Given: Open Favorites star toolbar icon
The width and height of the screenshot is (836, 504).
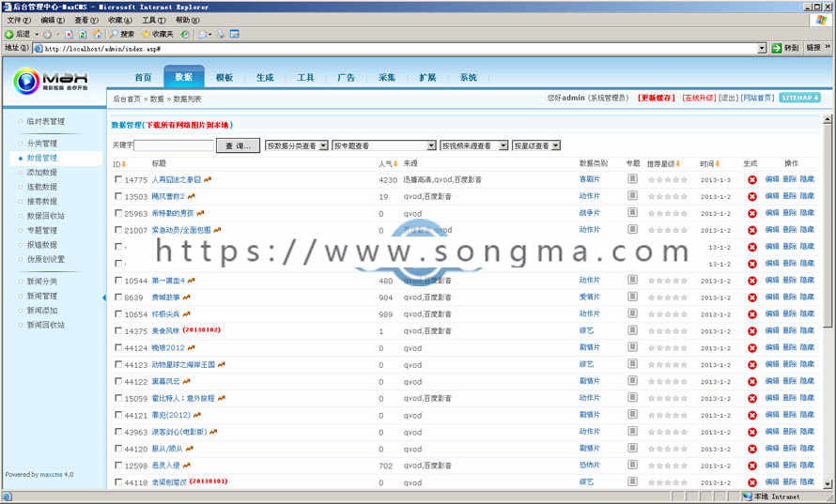Looking at the screenshot, I should [x=146, y=34].
